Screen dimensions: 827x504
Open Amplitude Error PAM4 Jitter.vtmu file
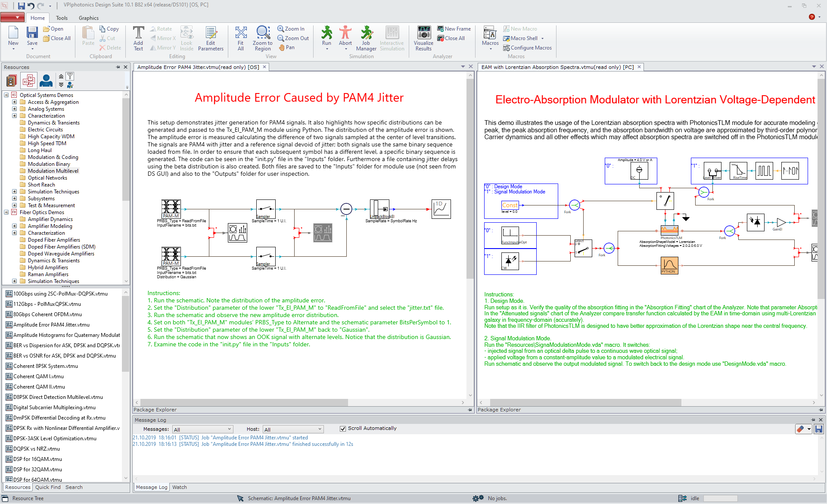(51, 325)
